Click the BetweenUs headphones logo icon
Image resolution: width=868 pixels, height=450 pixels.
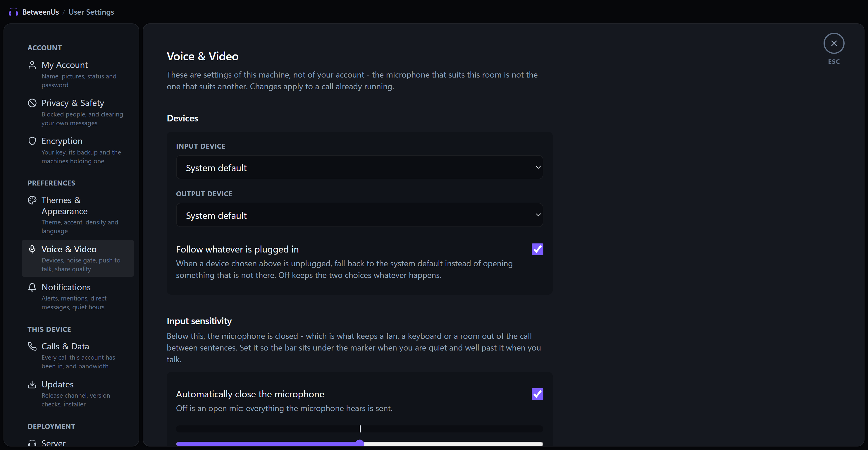coord(13,12)
